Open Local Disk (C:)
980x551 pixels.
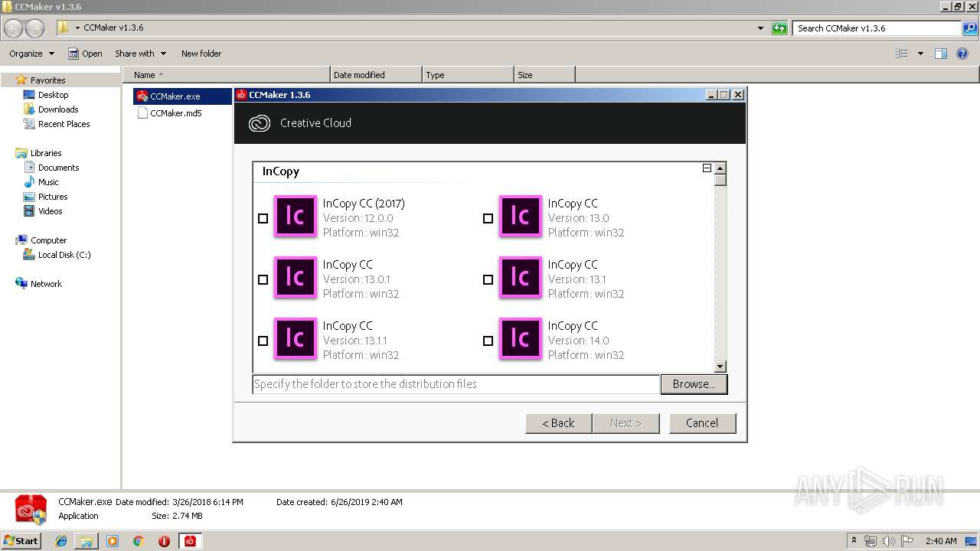click(64, 255)
